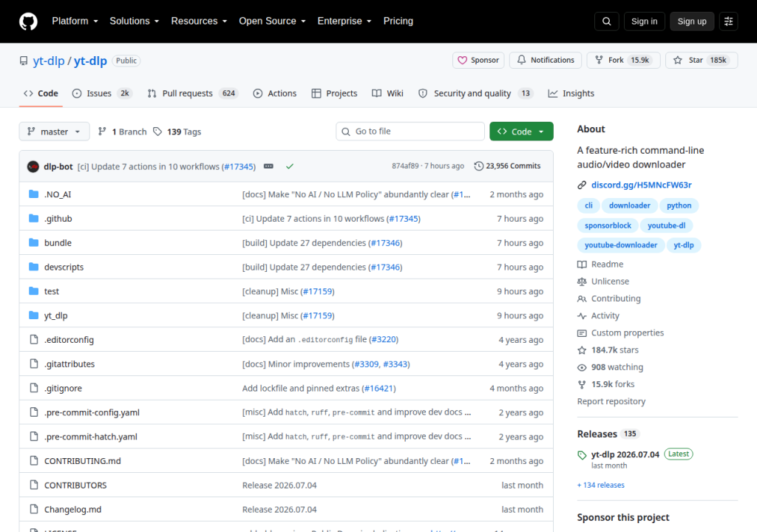757x532 pixels.
Task: Click the dlp-bot avatar image
Action: pyautogui.click(x=33, y=166)
